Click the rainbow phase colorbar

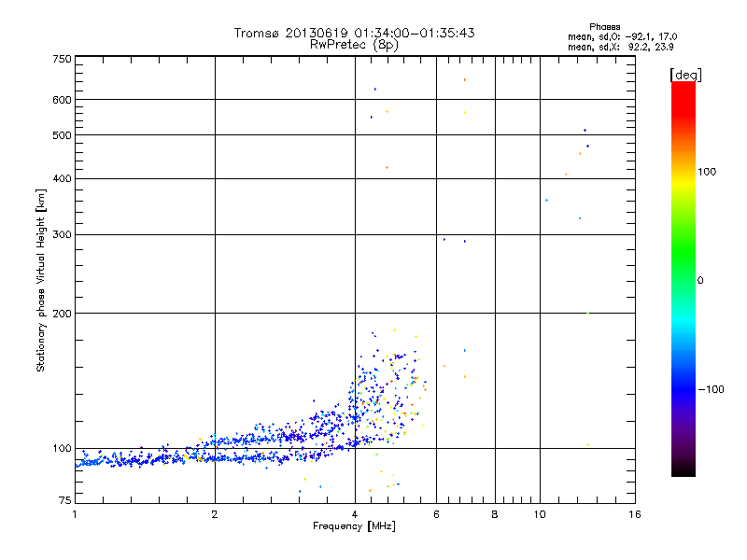click(684, 278)
